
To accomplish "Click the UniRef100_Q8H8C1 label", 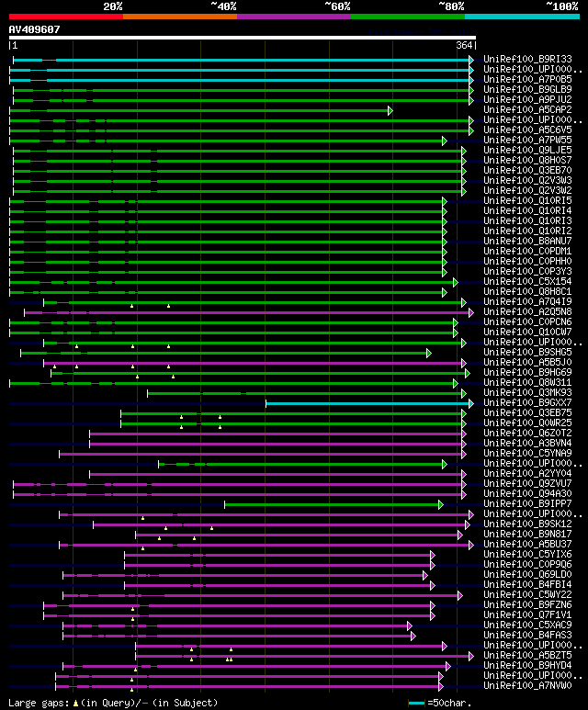I will pyautogui.click(x=527, y=292).
